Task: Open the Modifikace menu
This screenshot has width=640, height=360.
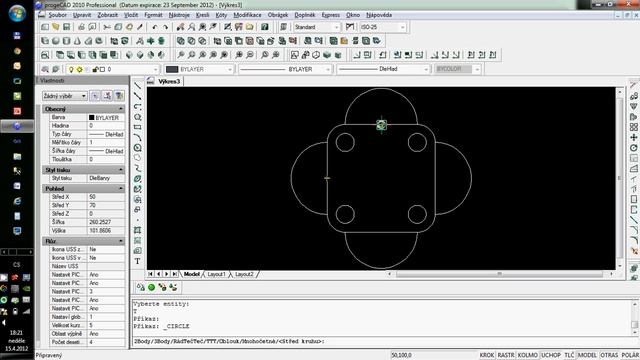Action: [247, 15]
